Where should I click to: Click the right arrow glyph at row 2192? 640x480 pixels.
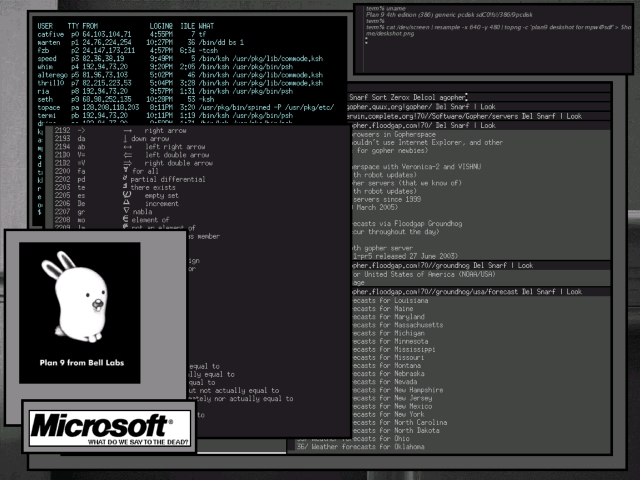(127, 131)
